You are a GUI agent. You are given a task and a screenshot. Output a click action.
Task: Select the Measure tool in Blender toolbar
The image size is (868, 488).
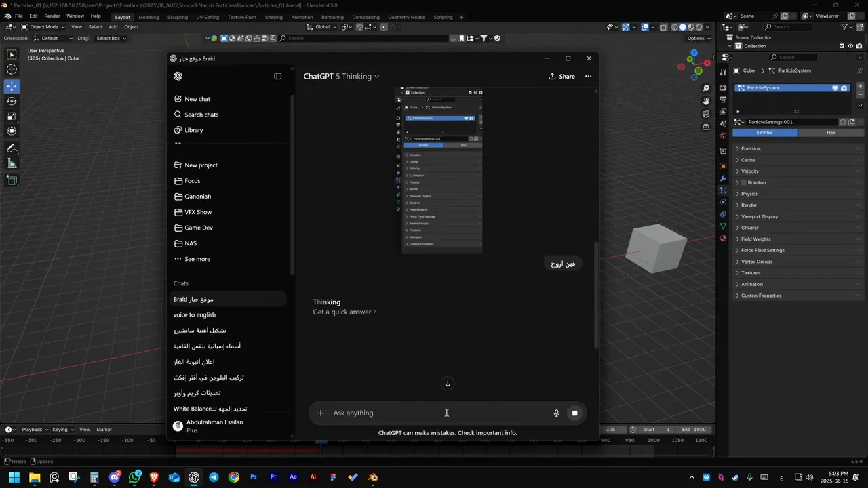[x=12, y=163]
